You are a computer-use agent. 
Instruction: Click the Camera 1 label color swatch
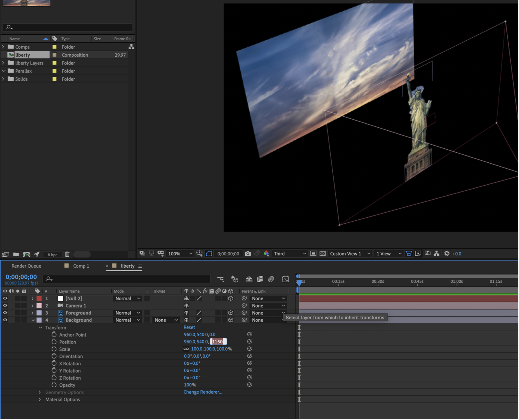pyautogui.click(x=39, y=306)
